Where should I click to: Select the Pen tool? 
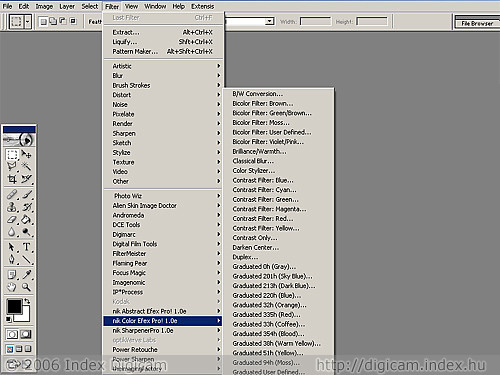click(x=12, y=259)
